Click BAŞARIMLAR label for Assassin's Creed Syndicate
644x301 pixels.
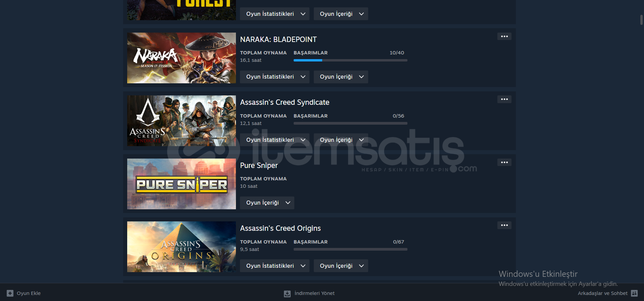click(310, 116)
